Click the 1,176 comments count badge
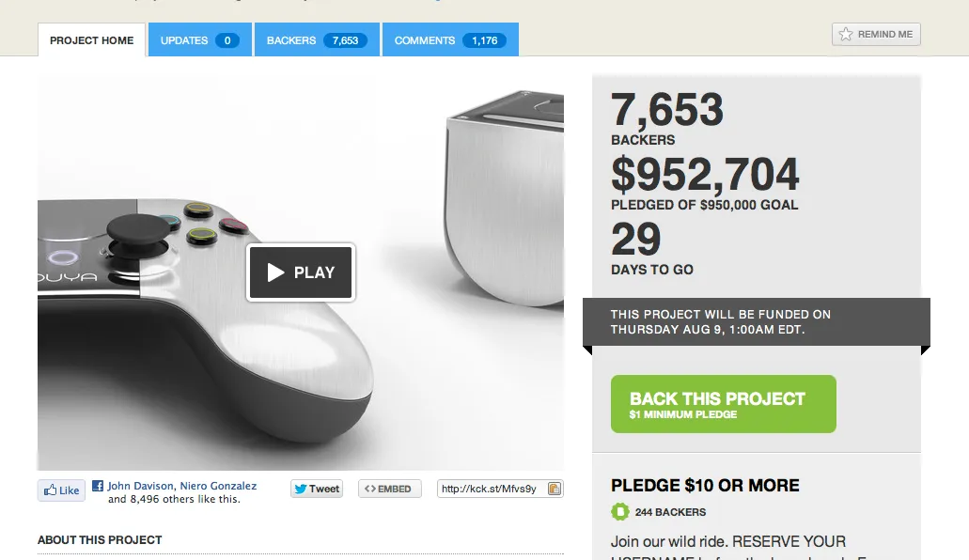This screenshot has height=560, width=969. (485, 40)
